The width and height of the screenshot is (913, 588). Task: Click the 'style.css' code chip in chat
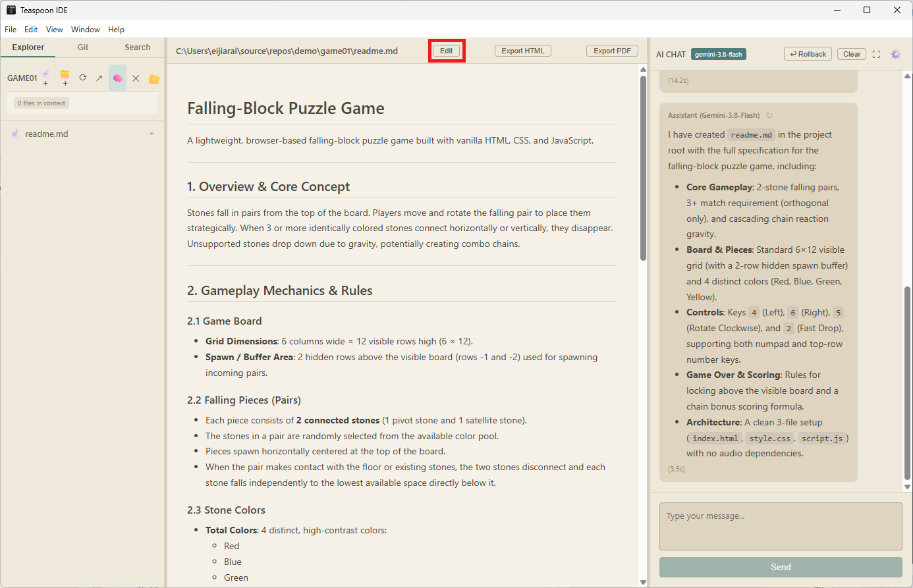point(769,439)
